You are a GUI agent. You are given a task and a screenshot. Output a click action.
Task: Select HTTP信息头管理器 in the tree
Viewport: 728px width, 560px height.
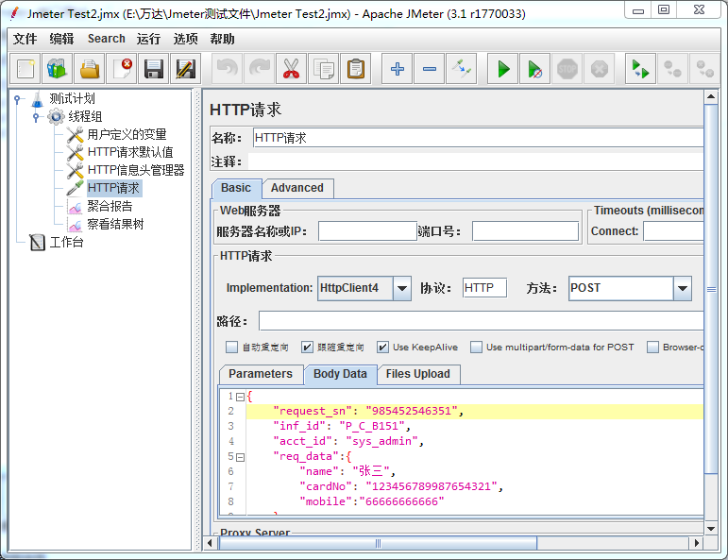coord(136,170)
